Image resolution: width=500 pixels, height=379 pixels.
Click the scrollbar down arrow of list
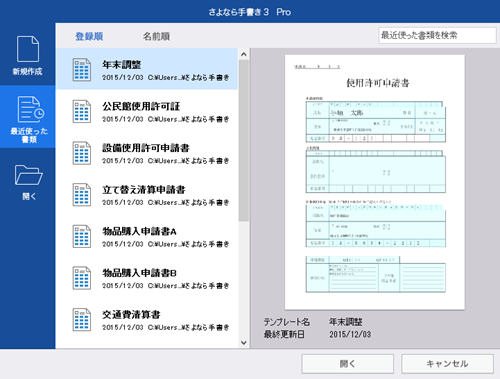pos(244,342)
